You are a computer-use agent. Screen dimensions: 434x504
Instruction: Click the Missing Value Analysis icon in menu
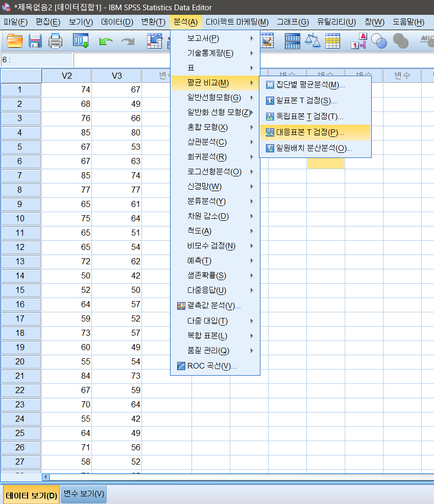coord(181,306)
